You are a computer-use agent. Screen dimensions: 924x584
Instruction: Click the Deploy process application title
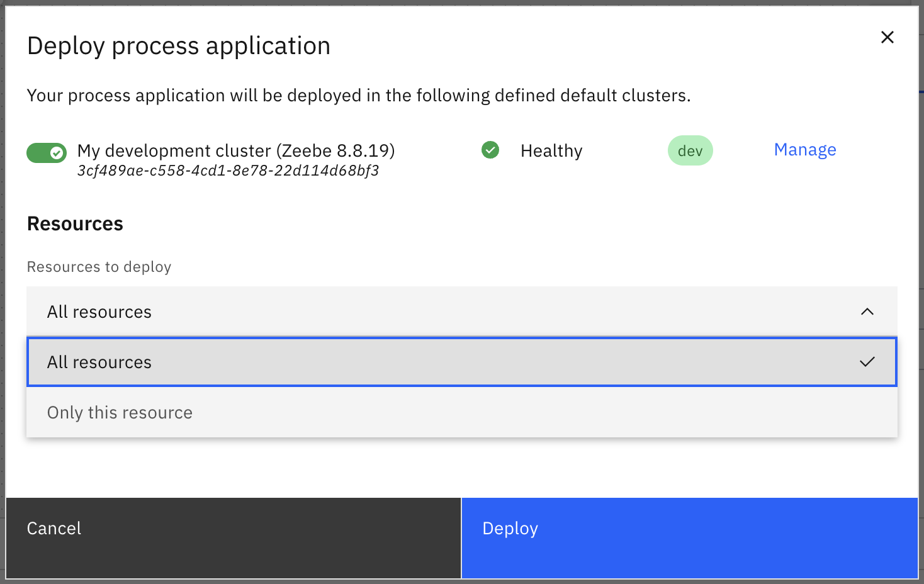[179, 46]
